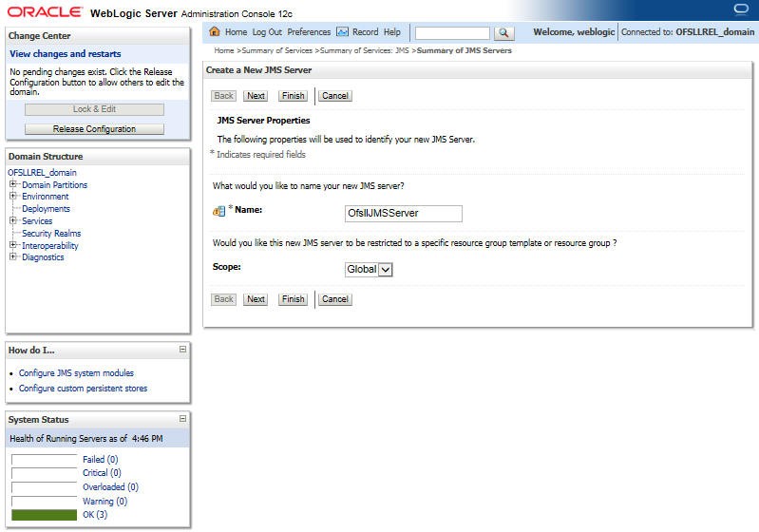Image resolution: width=759 pixels, height=532 pixels.
Task: Click Summary of Services: JMS breadcrumb
Action: (365, 50)
